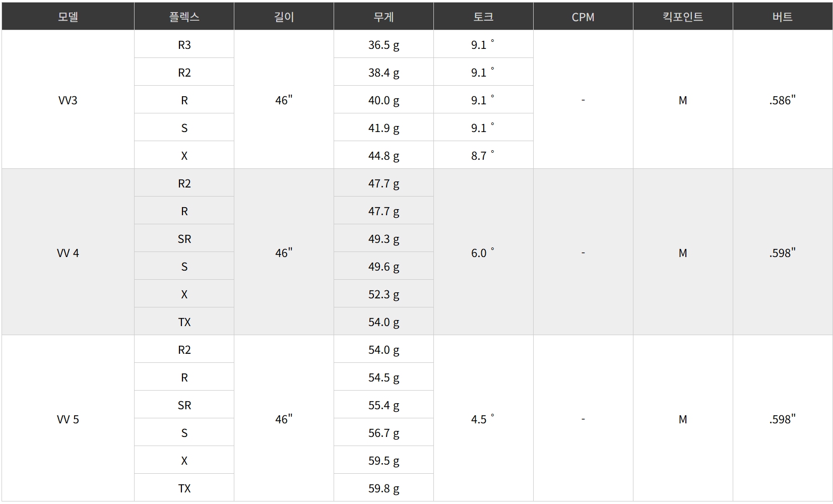Viewport: 833px width, 504px height.
Task: Select the 55.4 g weight cell
Action: pyautogui.click(x=383, y=405)
